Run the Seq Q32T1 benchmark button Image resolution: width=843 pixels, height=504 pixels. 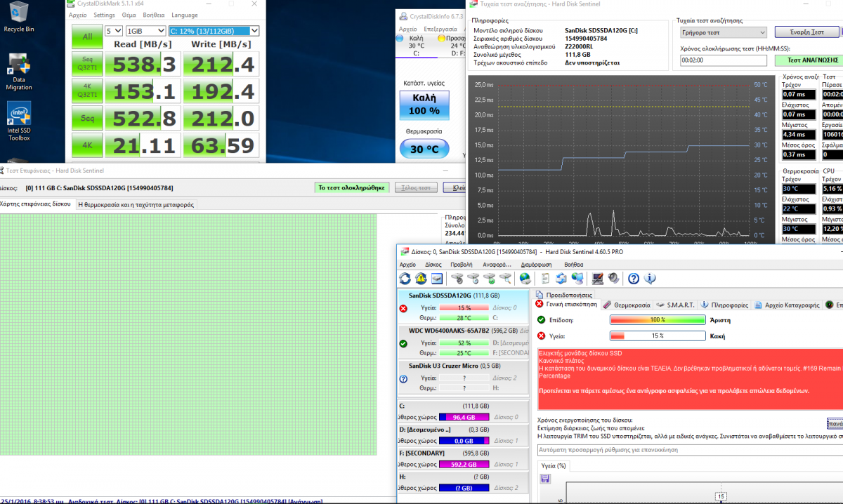87,63
